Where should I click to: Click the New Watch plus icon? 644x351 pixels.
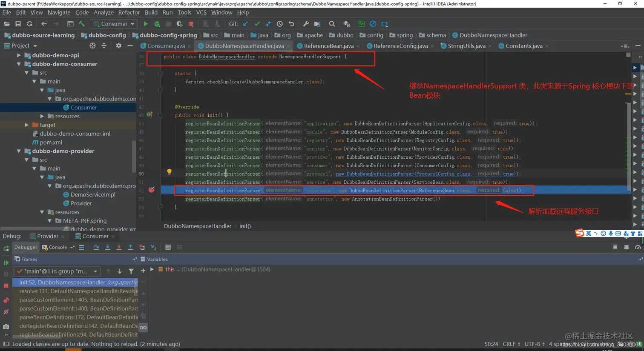(143, 271)
